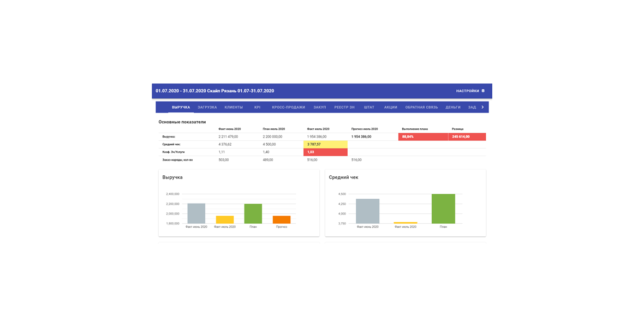644x327 pixels.
Task: Open the КЛИЕНТЫ tab
Action: (233, 107)
